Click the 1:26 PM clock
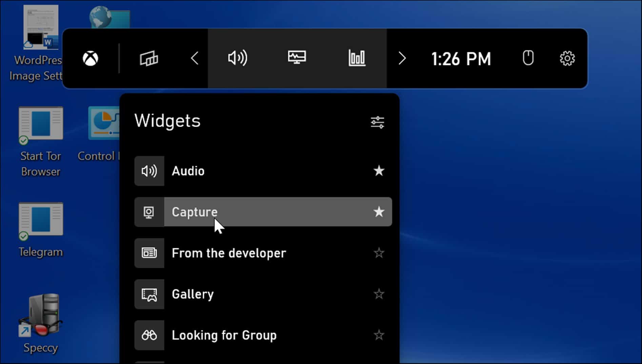The width and height of the screenshot is (642, 364). click(x=461, y=59)
